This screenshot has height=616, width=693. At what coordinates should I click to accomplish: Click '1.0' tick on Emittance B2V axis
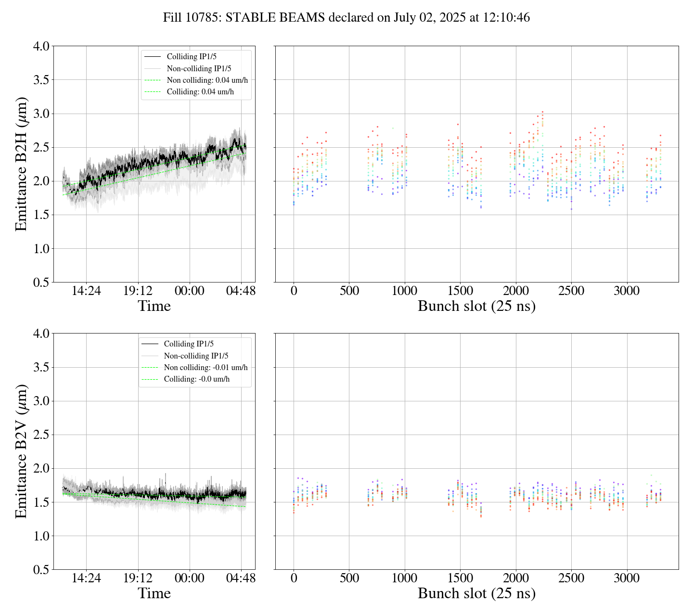(x=41, y=536)
